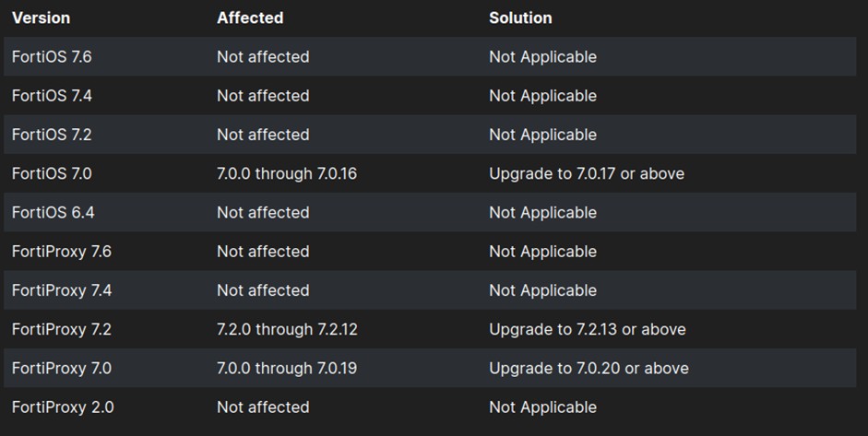Select the FortiProxy 2.0 row label
This screenshot has width=868, height=436.
coord(62,407)
